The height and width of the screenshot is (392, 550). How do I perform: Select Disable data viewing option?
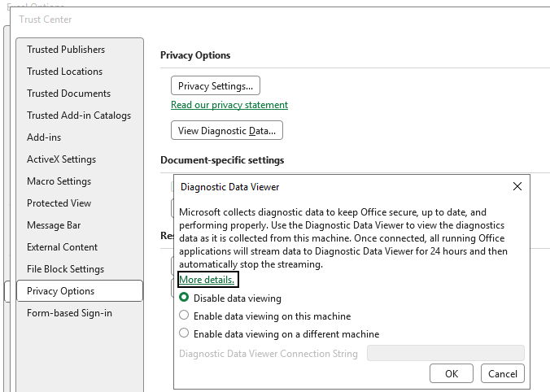pos(185,298)
